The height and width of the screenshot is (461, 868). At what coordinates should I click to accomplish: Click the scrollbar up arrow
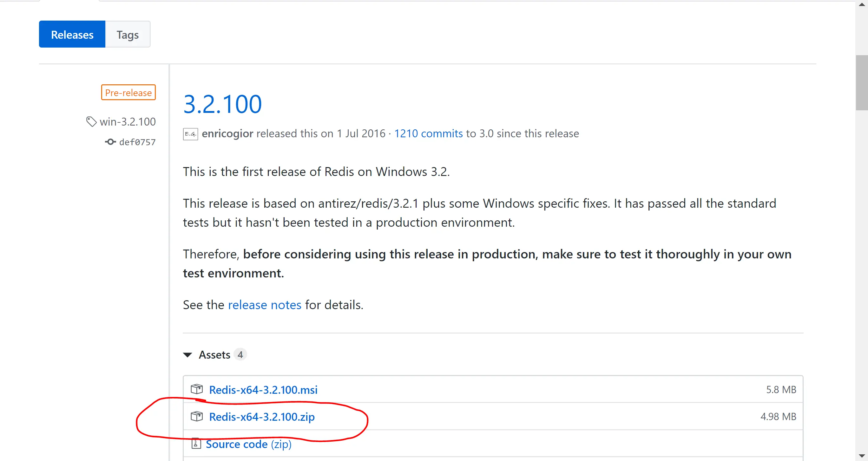click(x=862, y=5)
